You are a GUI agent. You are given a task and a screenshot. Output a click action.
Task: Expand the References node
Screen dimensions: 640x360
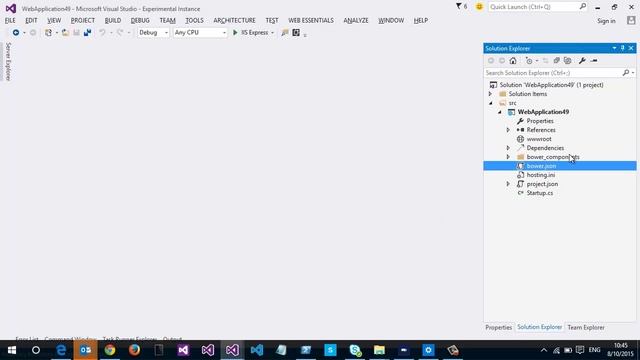pyautogui.click(x=508, y=130)
